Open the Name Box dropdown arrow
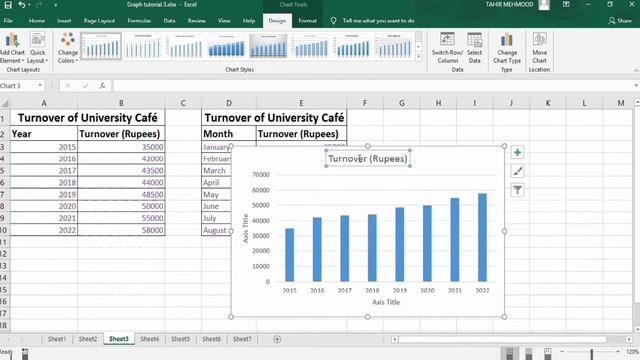 40,85
